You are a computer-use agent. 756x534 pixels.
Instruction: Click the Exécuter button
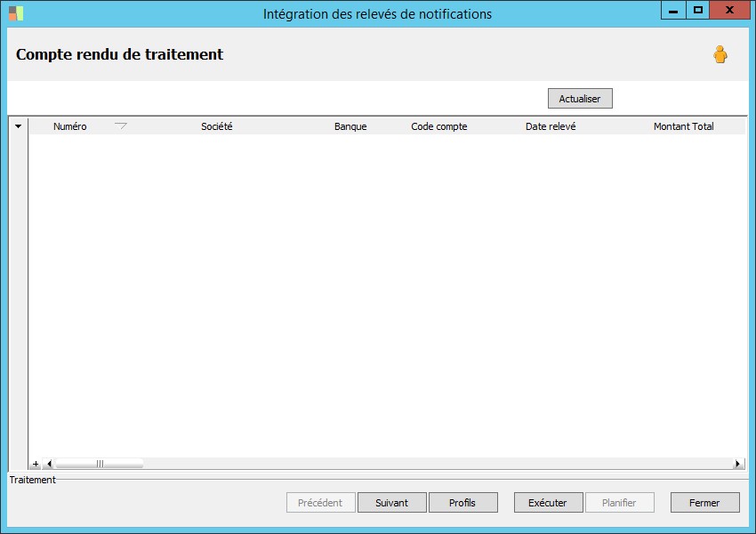coord(548,503)
